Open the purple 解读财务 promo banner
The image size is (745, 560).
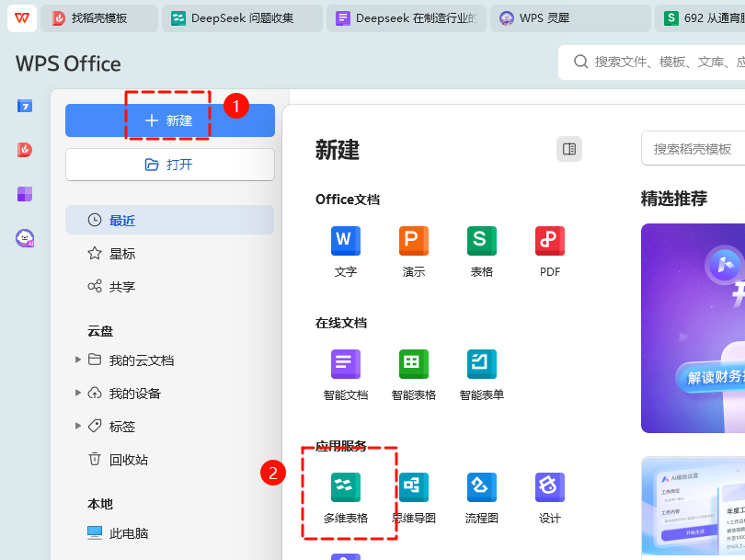pyautogui.click(x=693, y=328)
